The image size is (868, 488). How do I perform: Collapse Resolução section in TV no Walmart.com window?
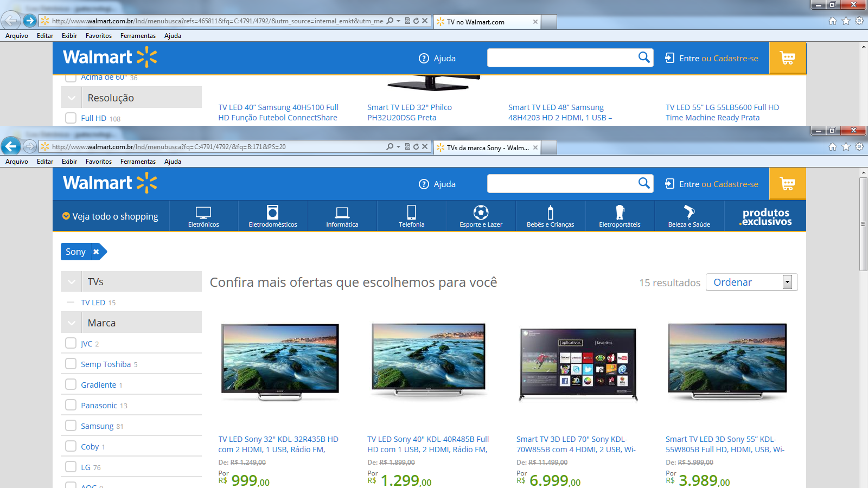(x=71, y=98)
